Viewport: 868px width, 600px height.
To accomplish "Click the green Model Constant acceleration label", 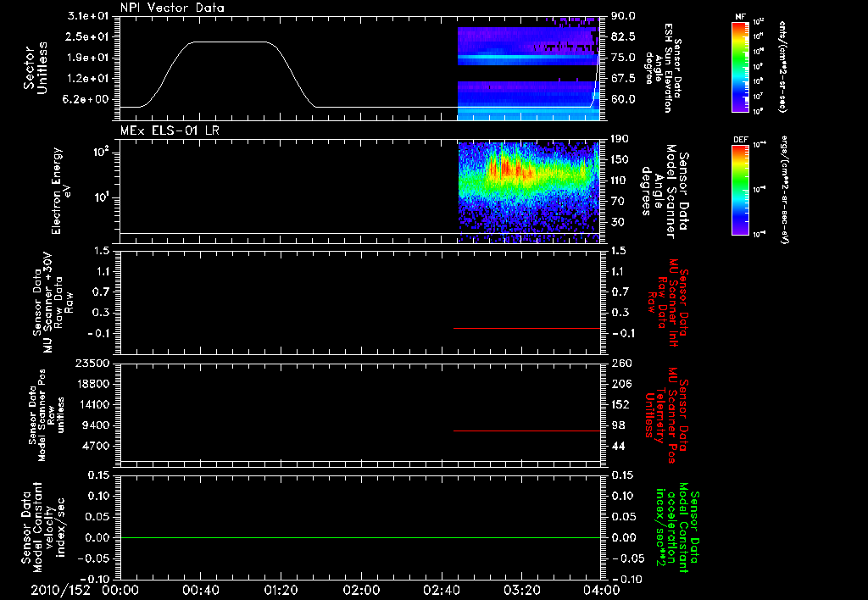I will [x=676, y=528].
